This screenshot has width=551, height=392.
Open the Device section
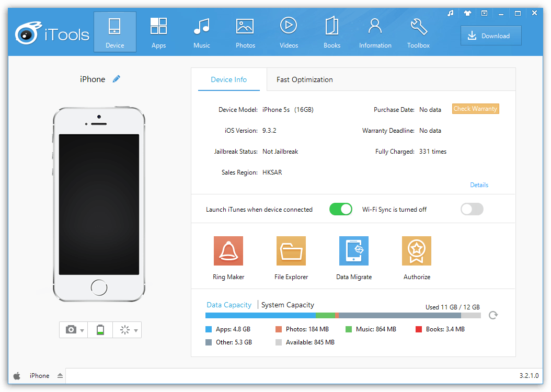(115, 32)
